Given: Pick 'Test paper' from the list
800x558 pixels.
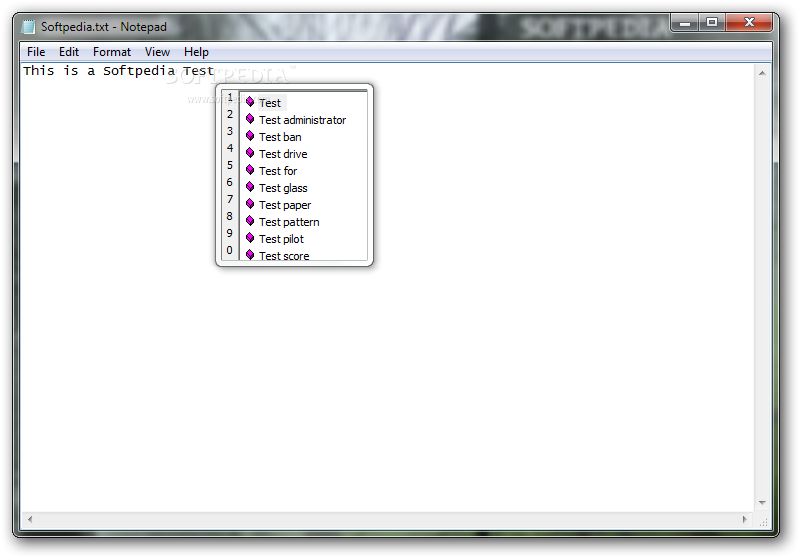Looking at the screenshot, I should tap(285, 205).
